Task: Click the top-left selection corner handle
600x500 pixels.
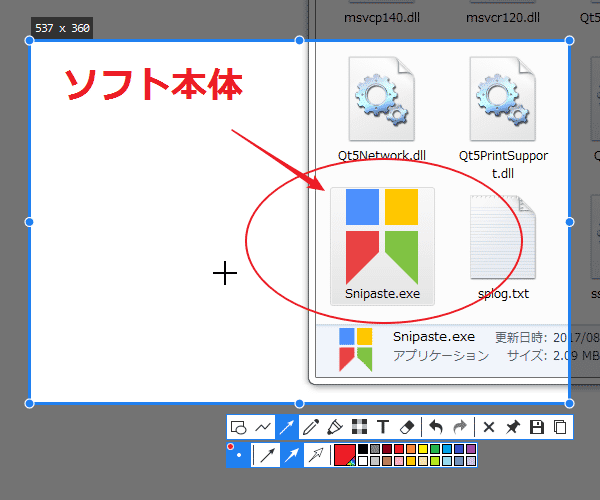Action: tap(29, 40)
